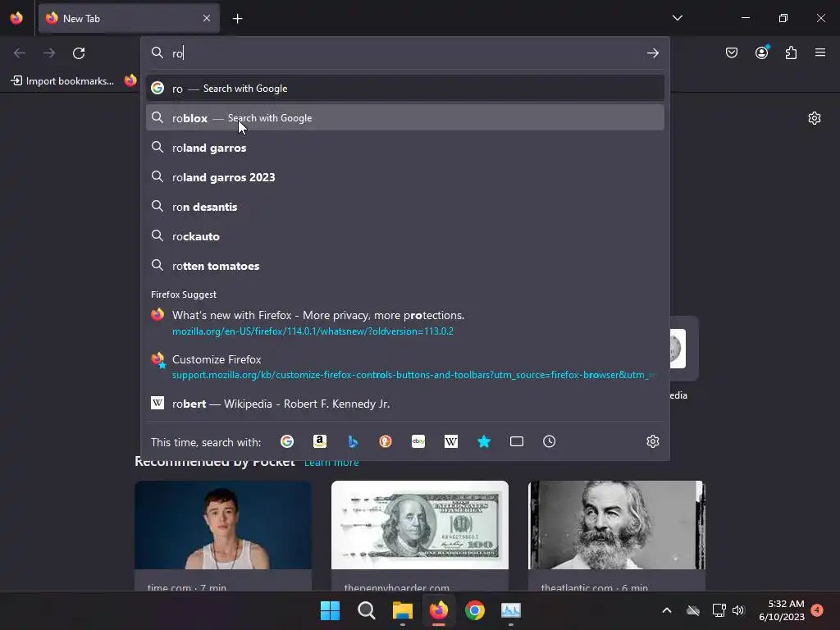Open the Windows Start menu
This screenshot has height=630, width=840.
[330, 610]
